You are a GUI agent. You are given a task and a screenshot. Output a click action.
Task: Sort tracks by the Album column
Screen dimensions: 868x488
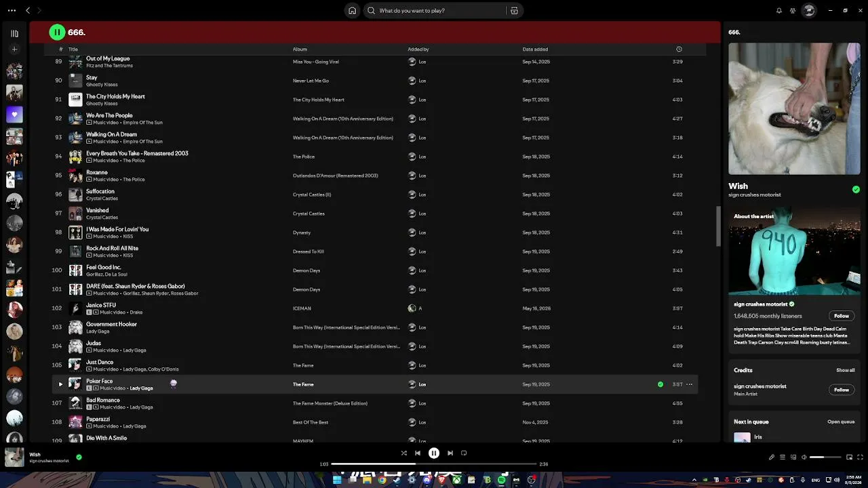(300, 49)
